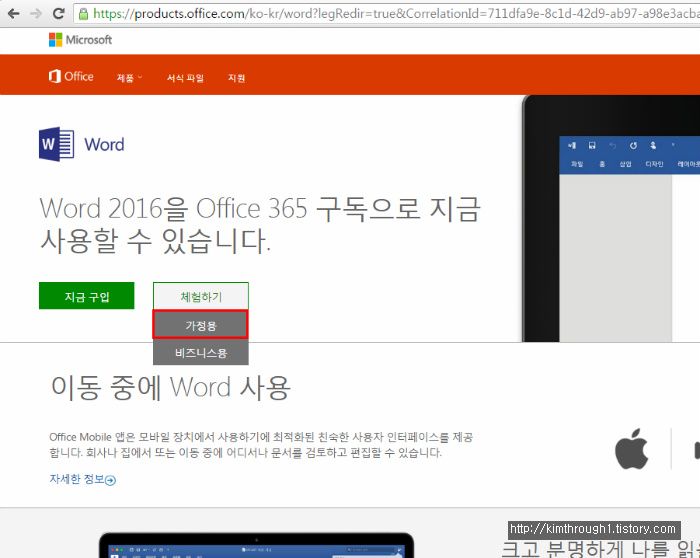Open the 지원 menu item
The width and height of the screenshot is (700, 558).
pos(236,78)
